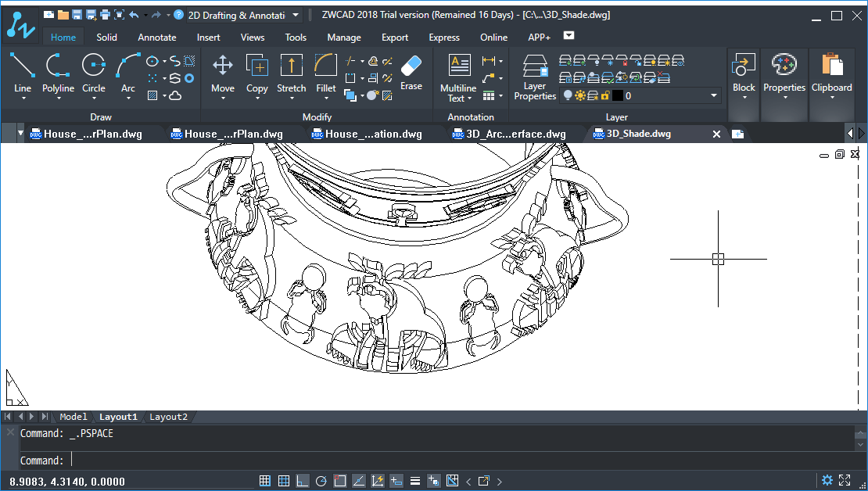Expand the workspace selector dropdown
Image resolution: width=868 pixels, height=491 pixels.
[x=295, y=15]
